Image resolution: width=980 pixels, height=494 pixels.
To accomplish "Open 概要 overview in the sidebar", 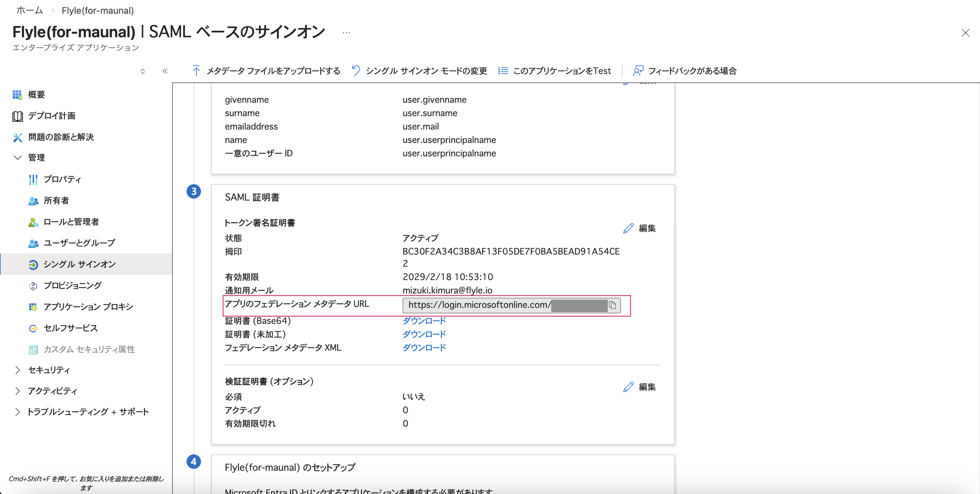I will [x=36, y=94].
